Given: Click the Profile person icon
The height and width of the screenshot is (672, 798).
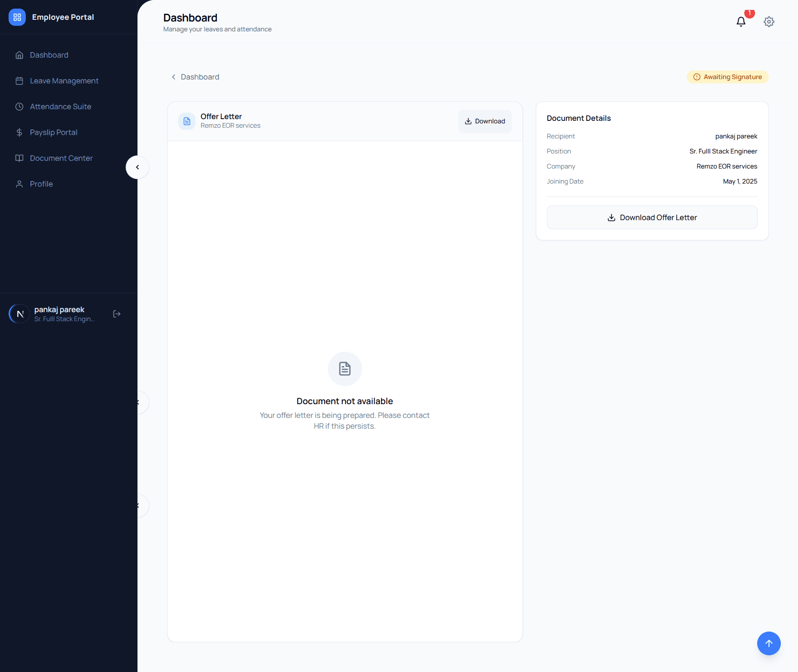Looking at the screenshot, I should coord(19,184).
